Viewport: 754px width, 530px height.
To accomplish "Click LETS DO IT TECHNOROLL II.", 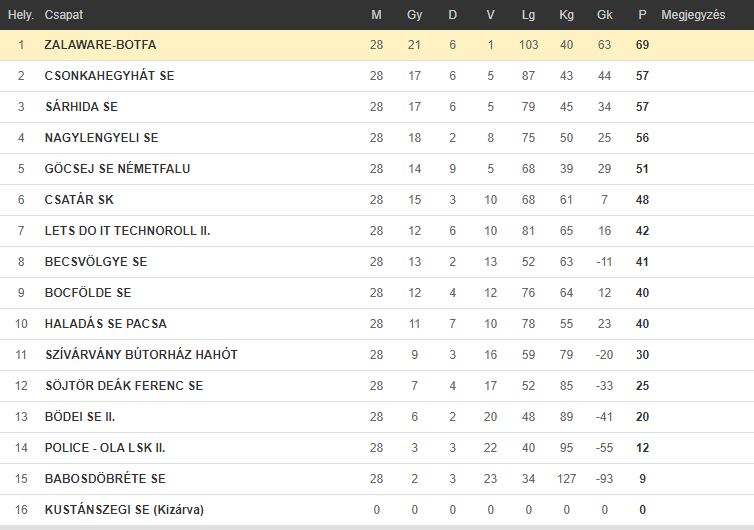I will 127,230.
